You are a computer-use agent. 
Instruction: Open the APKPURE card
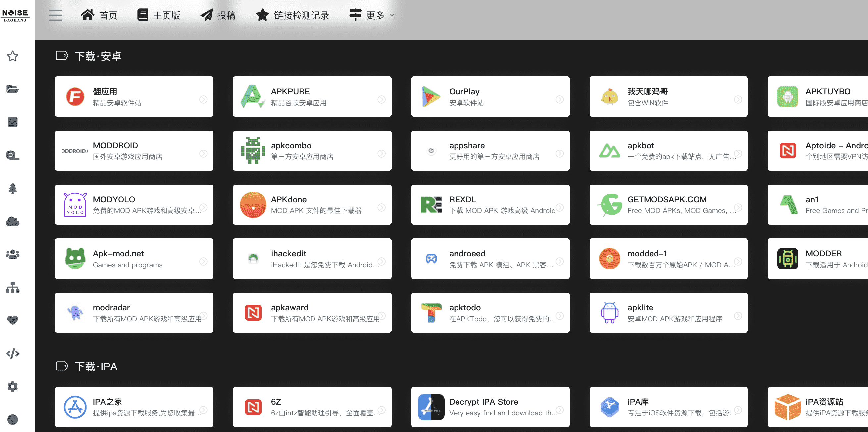click(312, 97)
